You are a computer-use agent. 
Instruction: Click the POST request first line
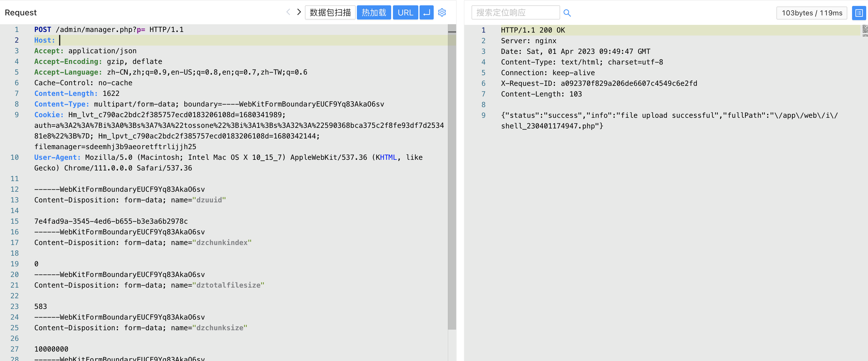(x=109, y=29)
